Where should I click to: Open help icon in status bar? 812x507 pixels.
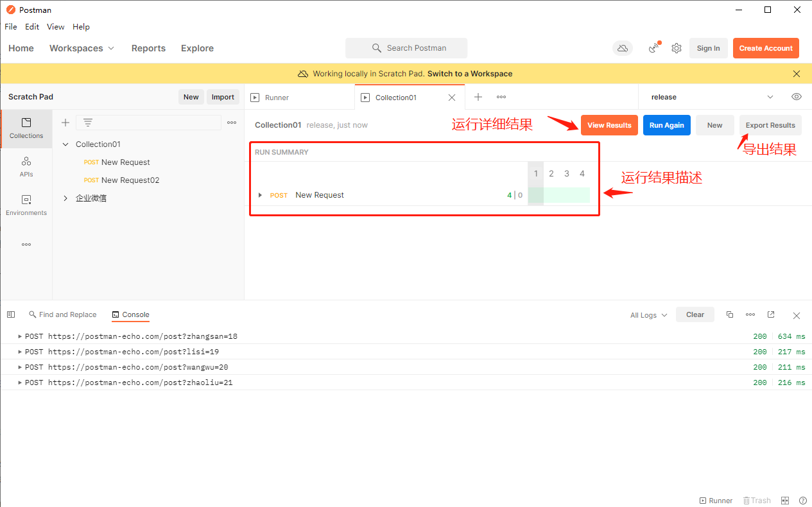tap(802, 501)
